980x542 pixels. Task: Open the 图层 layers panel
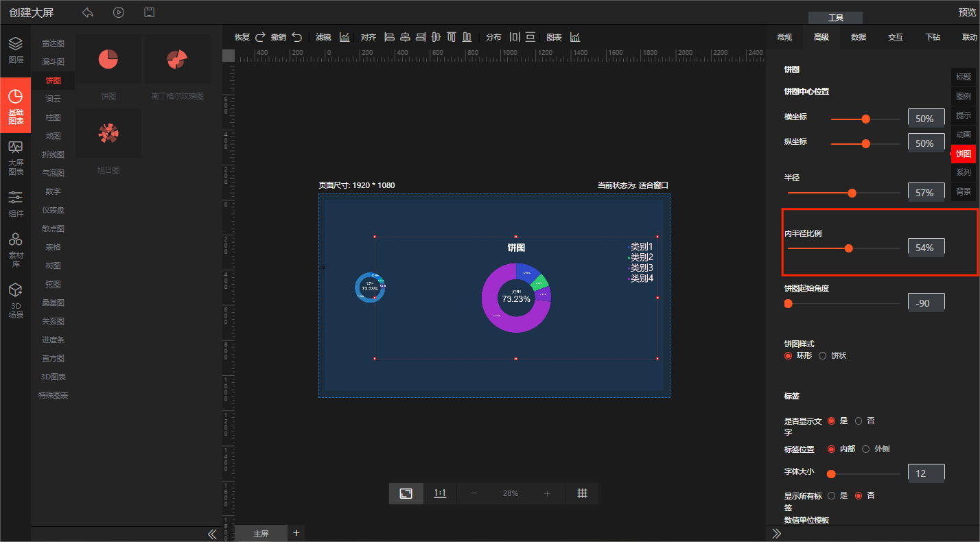(x=15, y=50)
